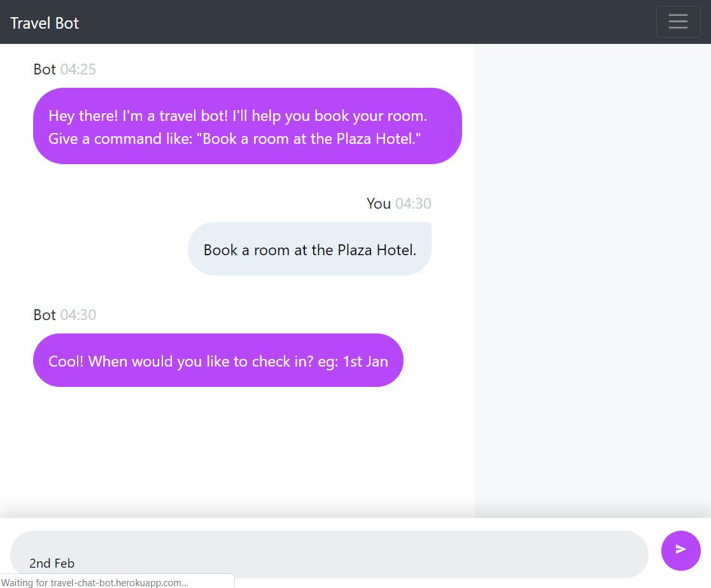Image resolution: width=711 pixels, height=588 pixels.
Task: Click the "2nd Feb" typed text
Action: 52,564
